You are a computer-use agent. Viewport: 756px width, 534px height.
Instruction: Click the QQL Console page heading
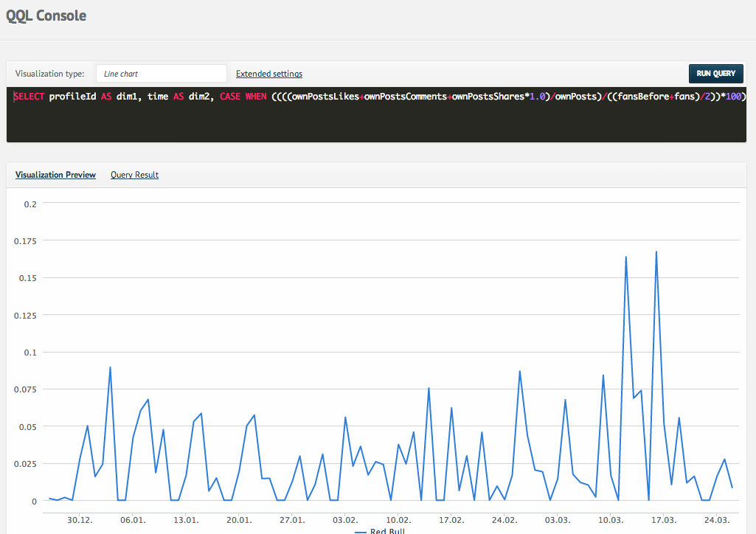[x=46, y=15]
